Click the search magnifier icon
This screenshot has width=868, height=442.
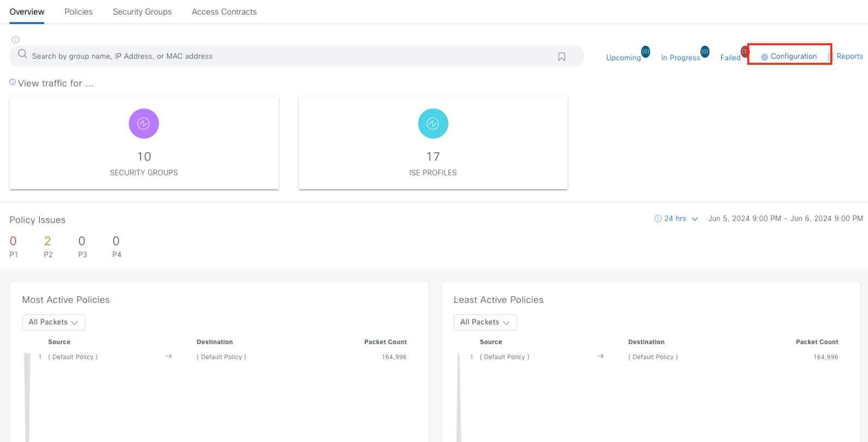(x=22, y=54)
